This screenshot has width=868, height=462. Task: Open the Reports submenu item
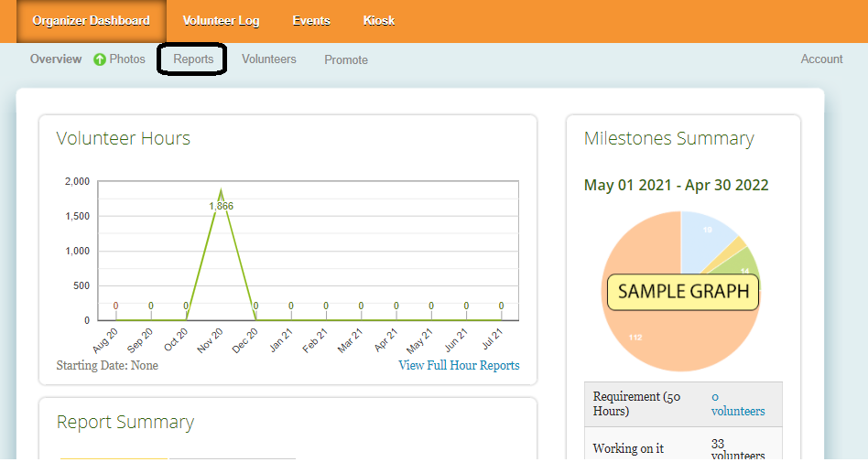[x=193, y=59]
